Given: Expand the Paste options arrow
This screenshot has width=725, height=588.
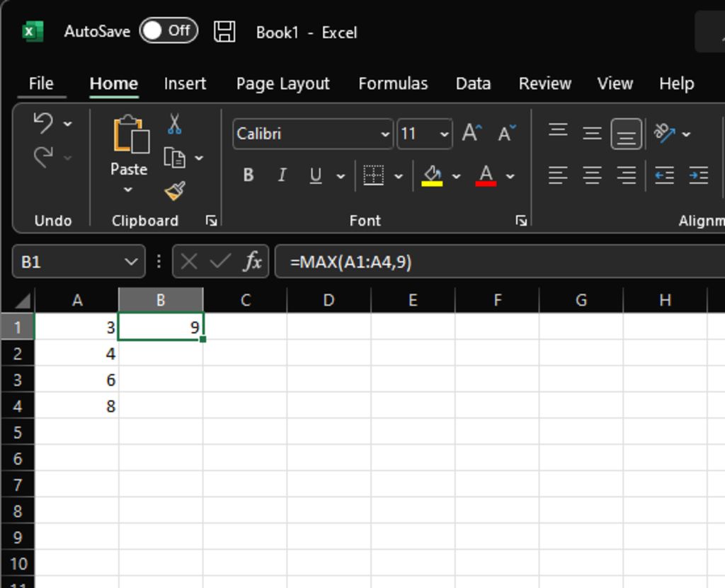Looking at the screenshot, I should click(128, 190).
